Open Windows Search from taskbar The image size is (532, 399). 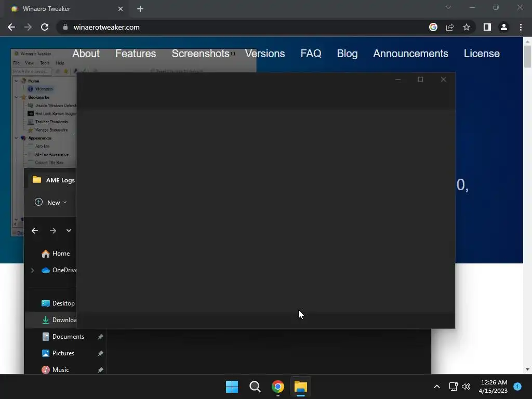[x=255, y=387]
